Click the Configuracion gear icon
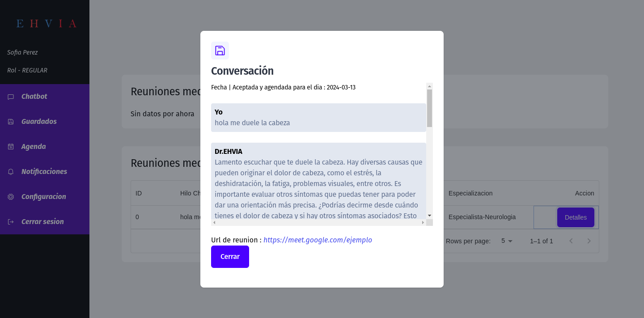The width and height of the screenshot is (644, 318). pos(11,197)
